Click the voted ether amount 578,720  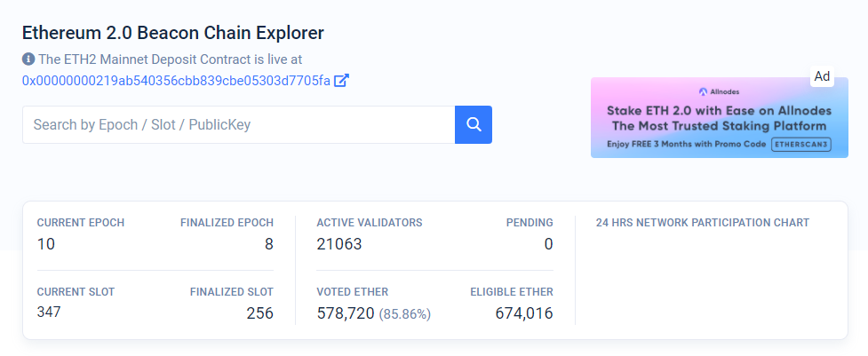[x=346, y=313]
